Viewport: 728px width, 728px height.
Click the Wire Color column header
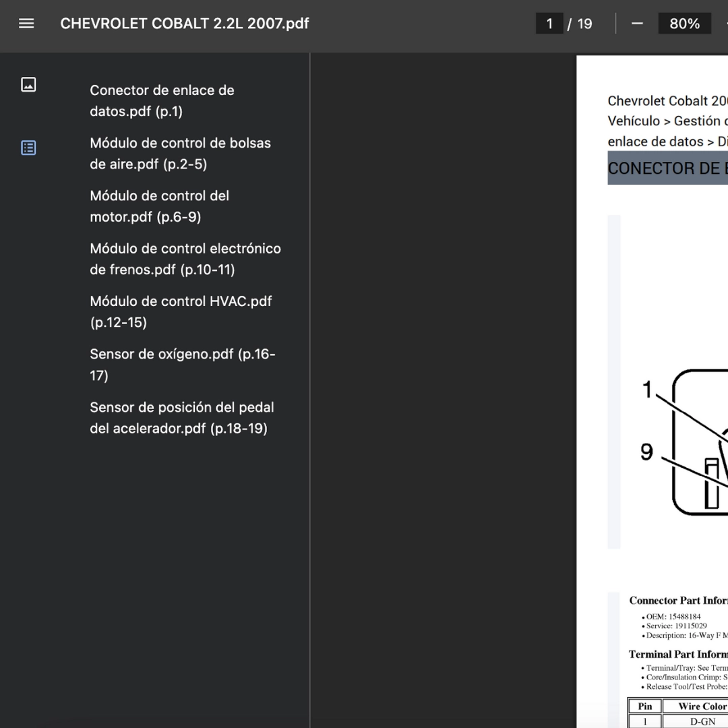point(696,706)
